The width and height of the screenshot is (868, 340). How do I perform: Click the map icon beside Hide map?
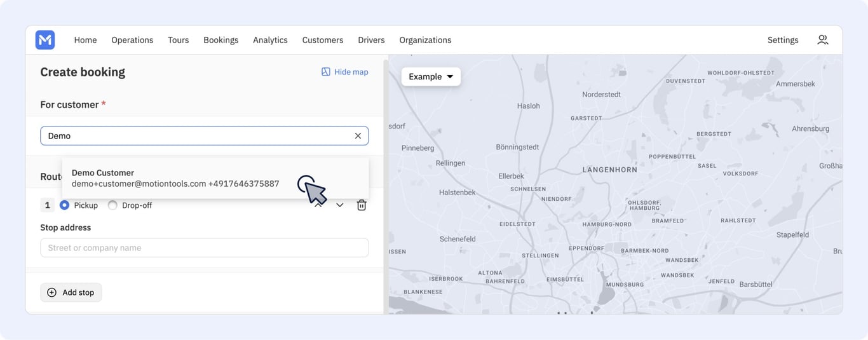click(x=326, y=72)
